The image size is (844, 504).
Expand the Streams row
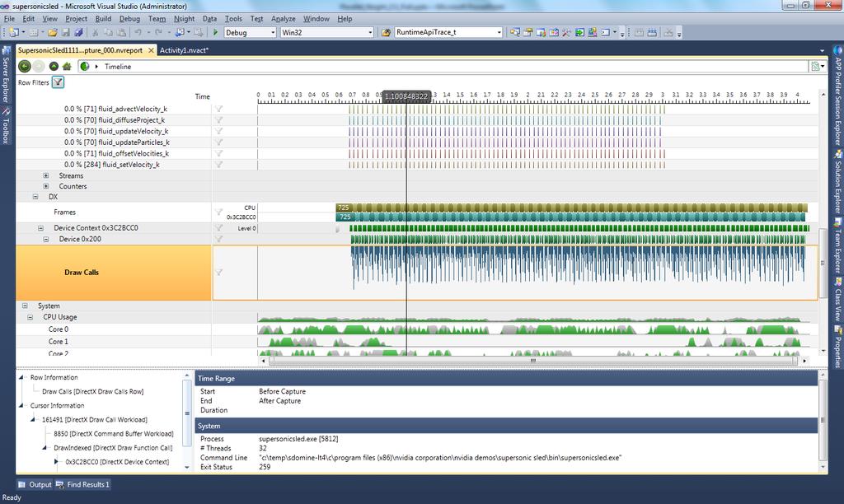46,175
